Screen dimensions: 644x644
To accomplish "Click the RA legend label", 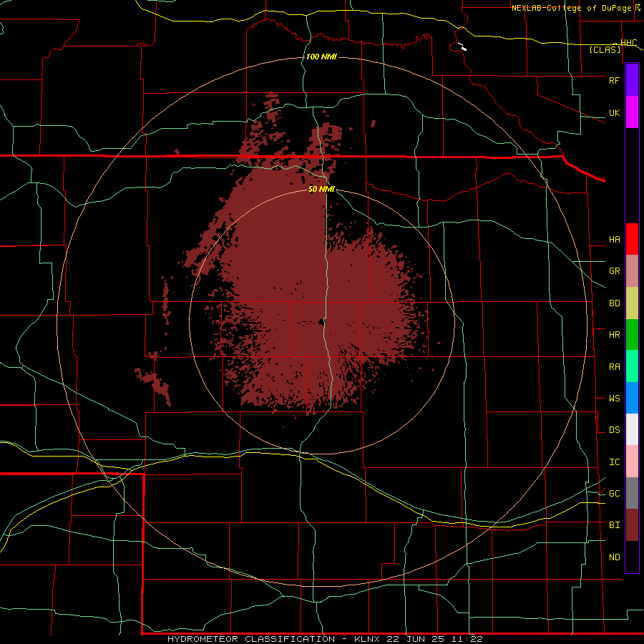I will tap(614, 367).
